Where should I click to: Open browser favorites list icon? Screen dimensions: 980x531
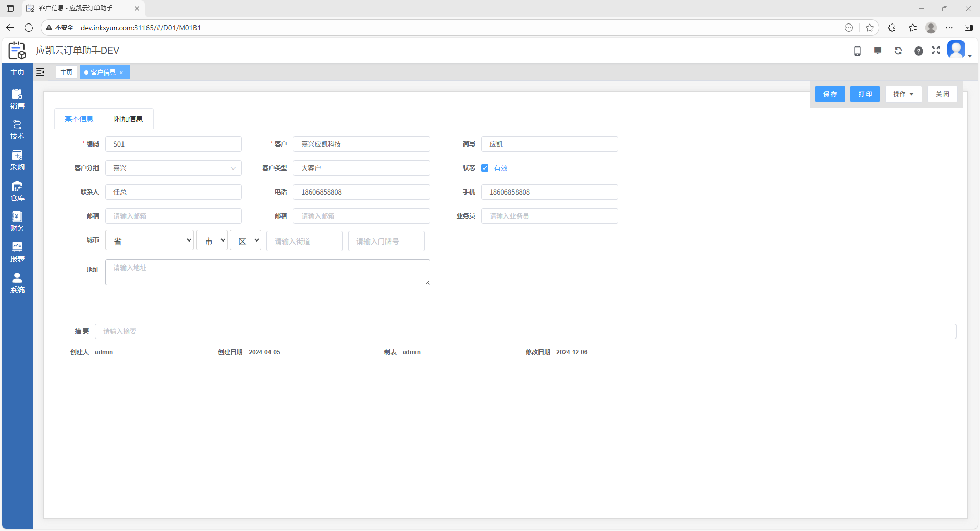point(913,28)
